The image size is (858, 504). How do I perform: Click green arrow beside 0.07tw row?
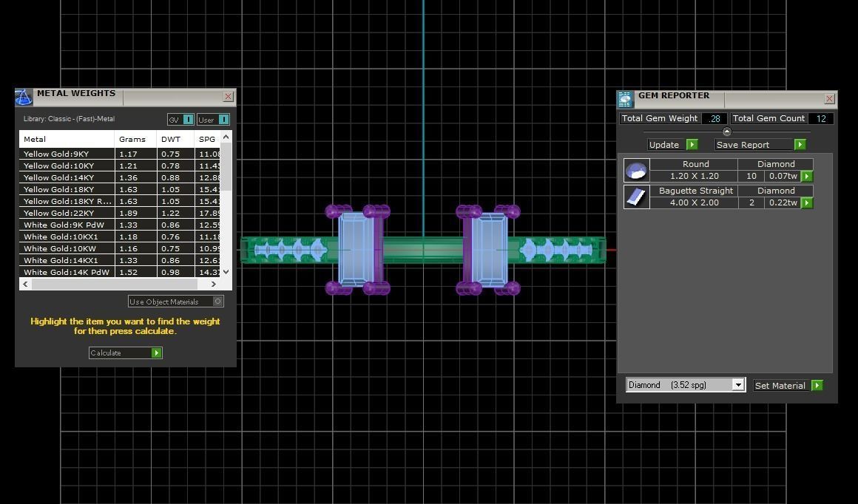(x=806, y=176)
